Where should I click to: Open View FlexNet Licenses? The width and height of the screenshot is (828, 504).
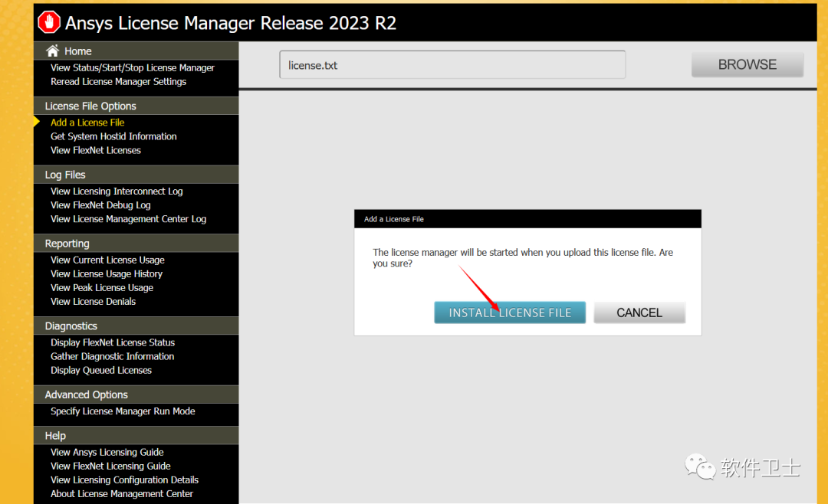96,150
